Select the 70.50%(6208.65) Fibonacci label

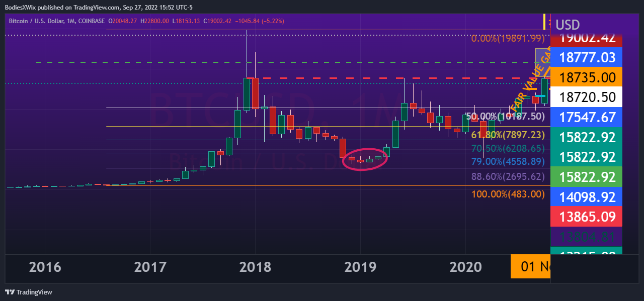coord(509,148)
